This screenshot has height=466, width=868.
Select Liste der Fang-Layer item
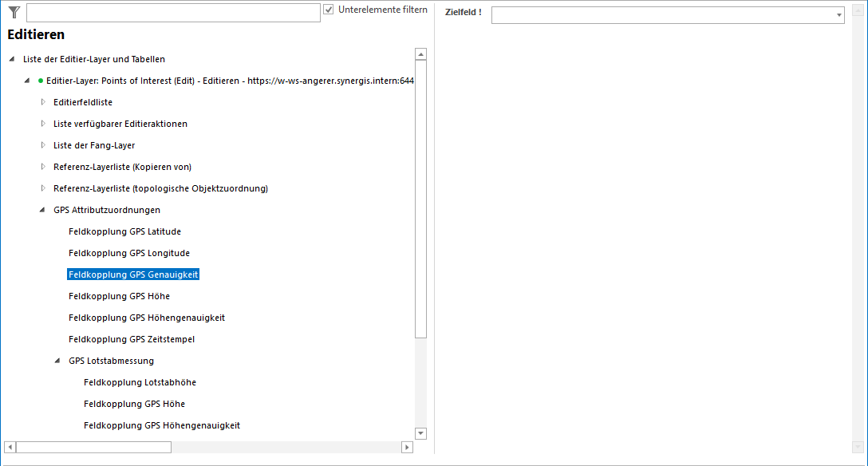(94, 145)
